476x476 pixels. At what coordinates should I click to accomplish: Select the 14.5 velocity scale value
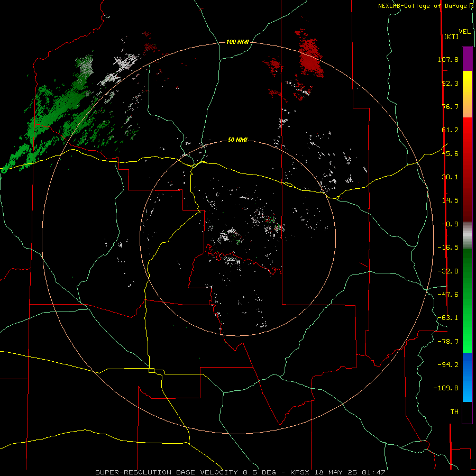(450, 200)
